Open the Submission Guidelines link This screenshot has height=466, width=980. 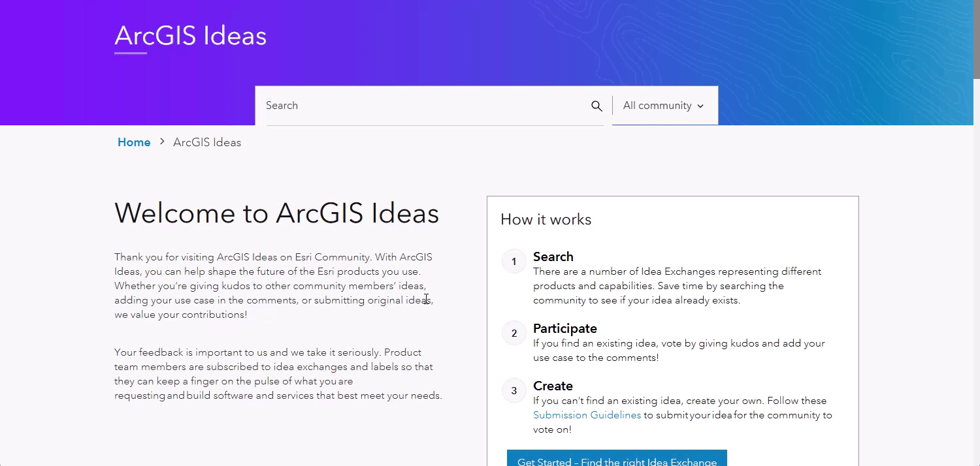[587, 415]
